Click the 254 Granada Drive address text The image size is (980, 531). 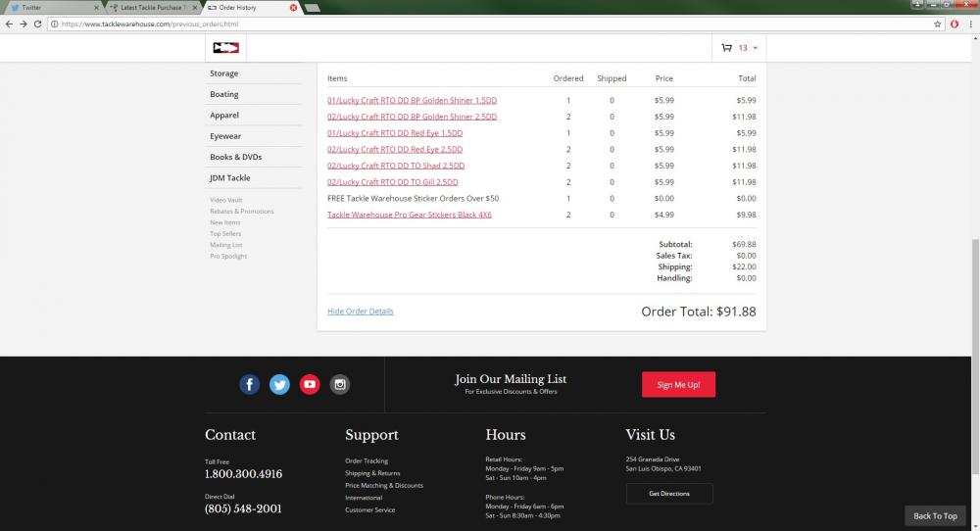pyautogui.click(x=653, y=459)
